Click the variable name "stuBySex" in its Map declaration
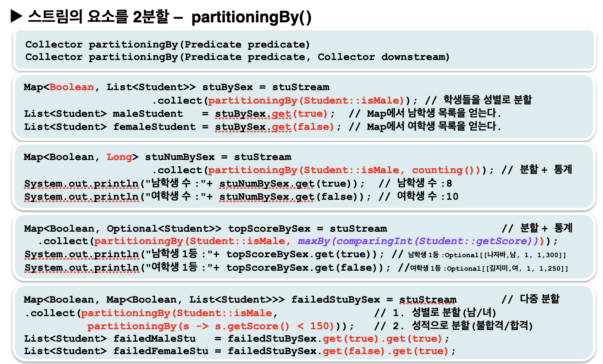The image size is (603, 364). coord(228,87)
